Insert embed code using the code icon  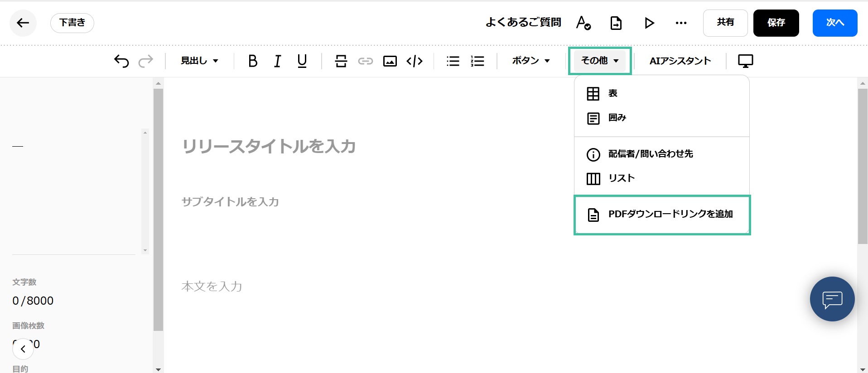coord(415,61)
